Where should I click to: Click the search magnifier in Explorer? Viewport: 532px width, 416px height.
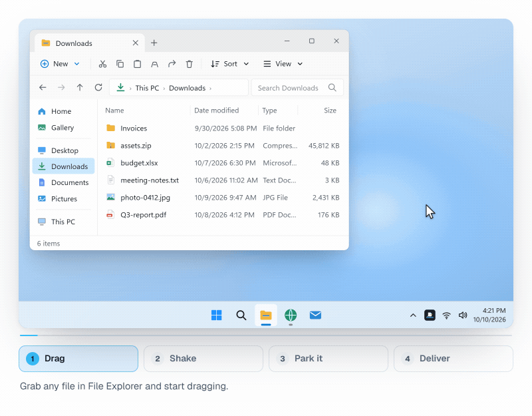pos(332,88)
